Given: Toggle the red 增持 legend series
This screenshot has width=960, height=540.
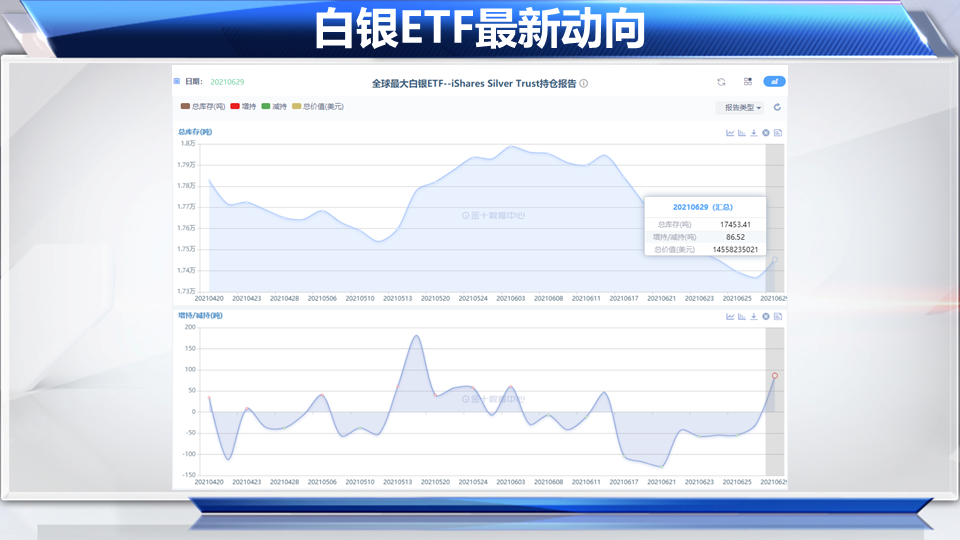Looking at the screenshot, I should click(x=243, y=107).
